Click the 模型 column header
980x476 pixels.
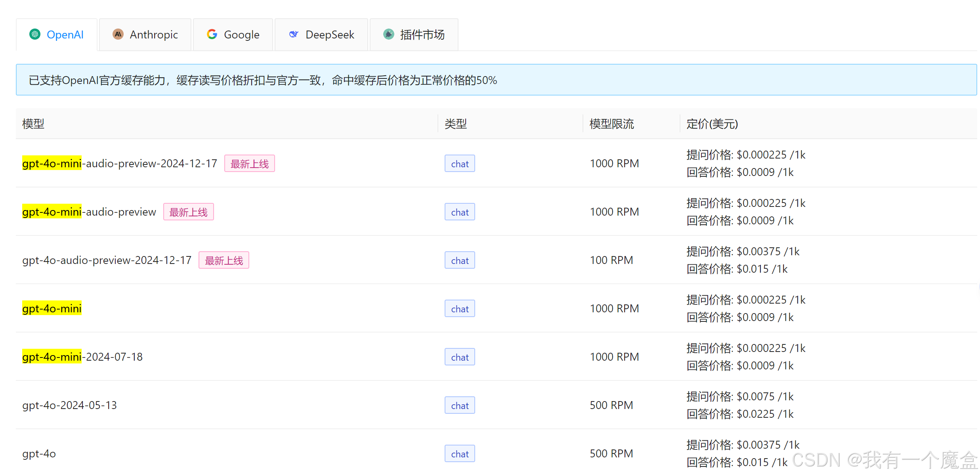click(33, 124)
